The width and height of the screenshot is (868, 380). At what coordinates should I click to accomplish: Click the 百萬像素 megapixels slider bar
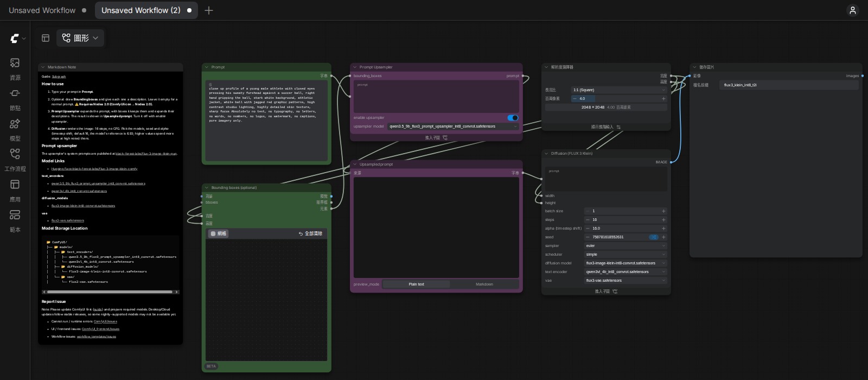click(619, 99)
